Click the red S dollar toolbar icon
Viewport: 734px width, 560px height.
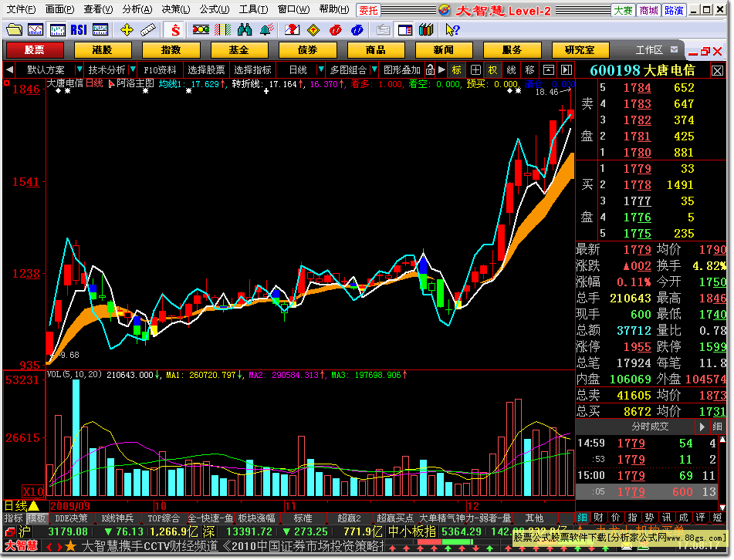tap(175, 30)
